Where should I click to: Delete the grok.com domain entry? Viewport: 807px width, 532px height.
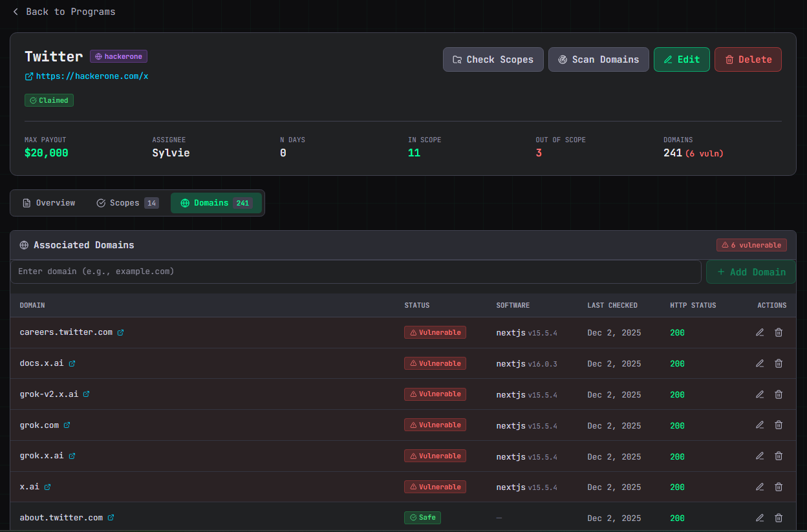779,425
